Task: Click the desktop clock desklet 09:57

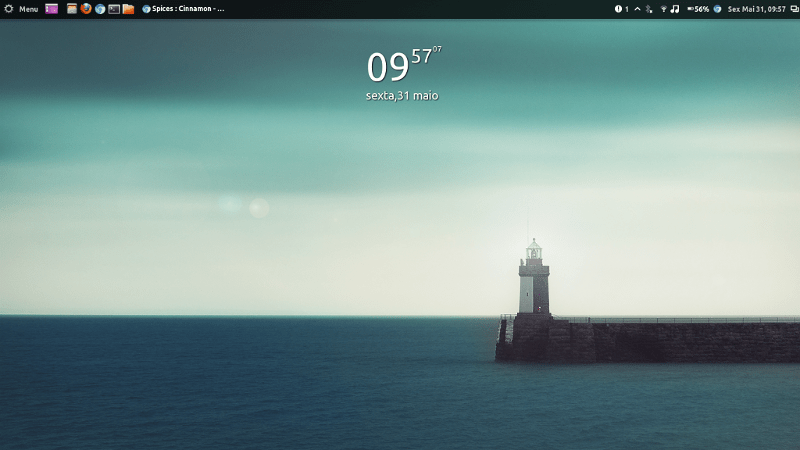Action: coord(404,65)
